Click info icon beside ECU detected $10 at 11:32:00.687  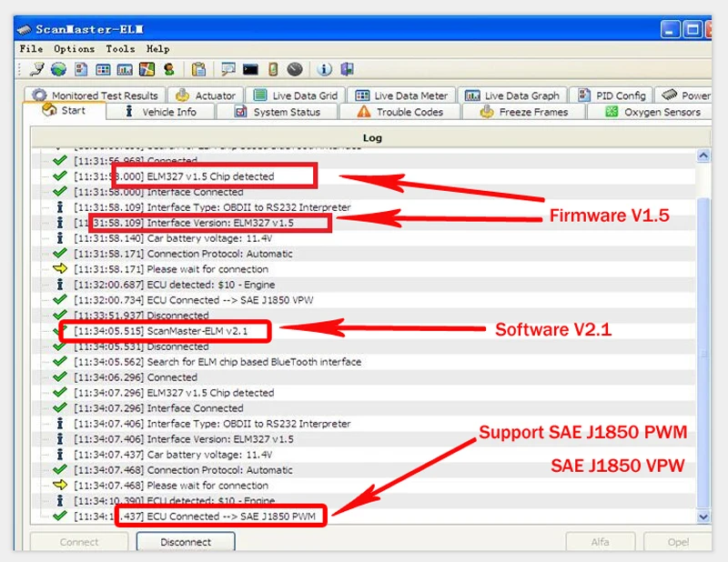[x=60, y=284]
